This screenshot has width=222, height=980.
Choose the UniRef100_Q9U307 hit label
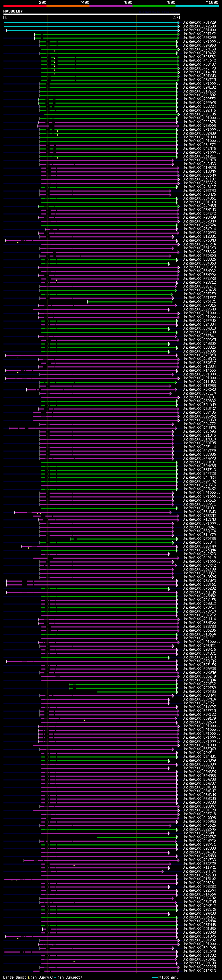(199, 807)
